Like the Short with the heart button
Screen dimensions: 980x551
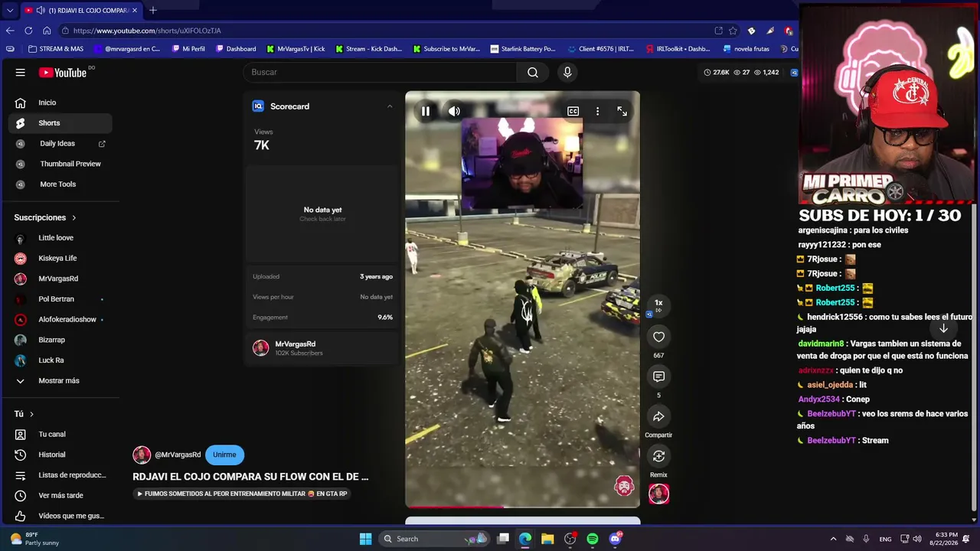[x=658, y=337]
